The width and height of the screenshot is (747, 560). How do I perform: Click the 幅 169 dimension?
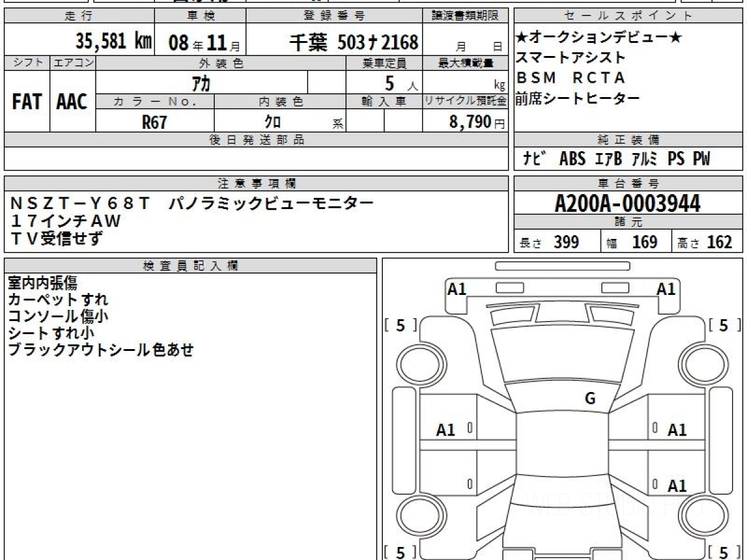pos(632,242)
